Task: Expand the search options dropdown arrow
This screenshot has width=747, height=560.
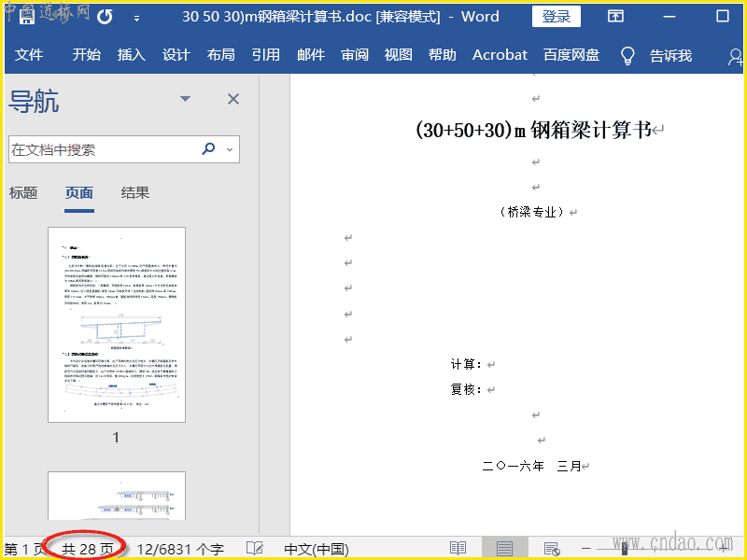Action: 230,149
